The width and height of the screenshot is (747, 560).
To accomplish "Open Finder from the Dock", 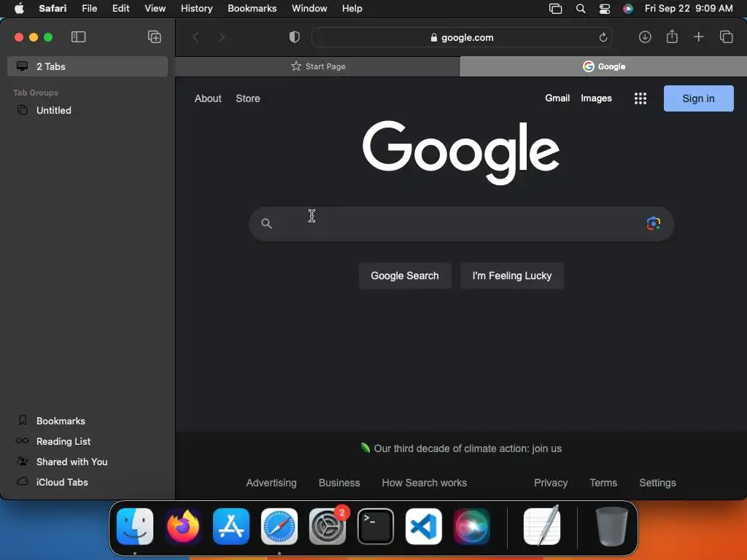I will [135, 526].
